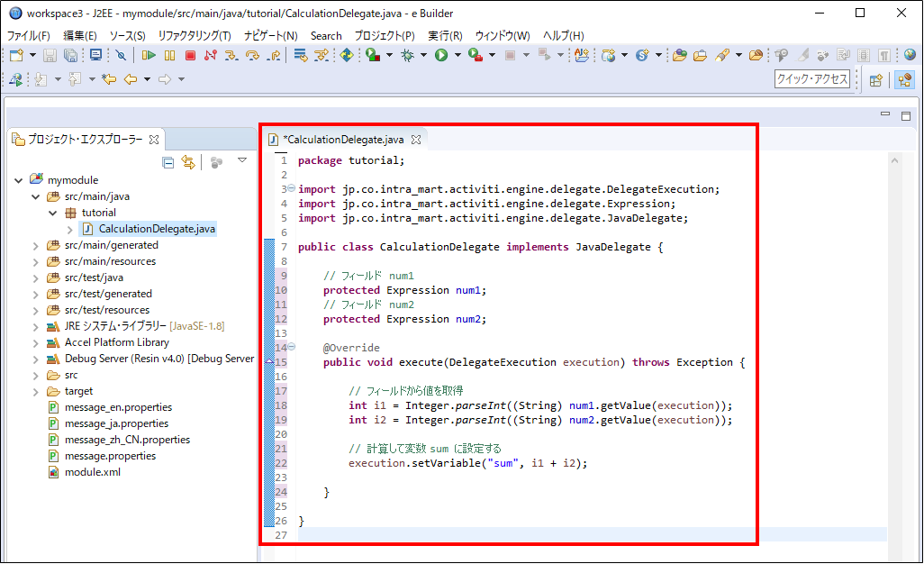Collapse all in Project Explorer toolbar
The image size is (924, 564).
point(168,162)
